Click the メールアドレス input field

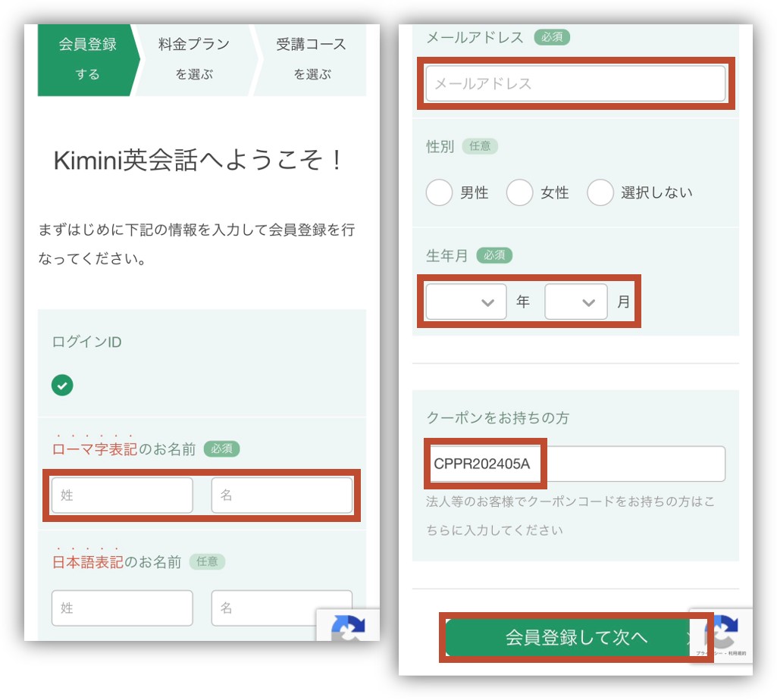pos(575,83)
